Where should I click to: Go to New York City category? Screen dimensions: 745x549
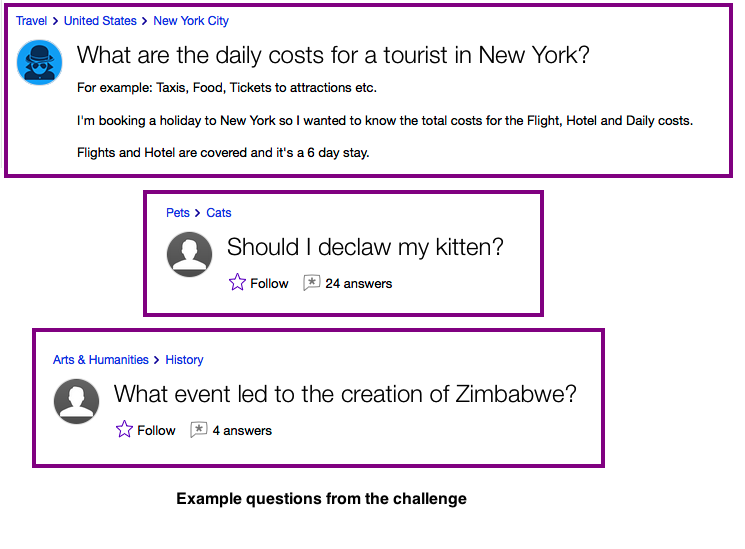[x=191, y=21]
